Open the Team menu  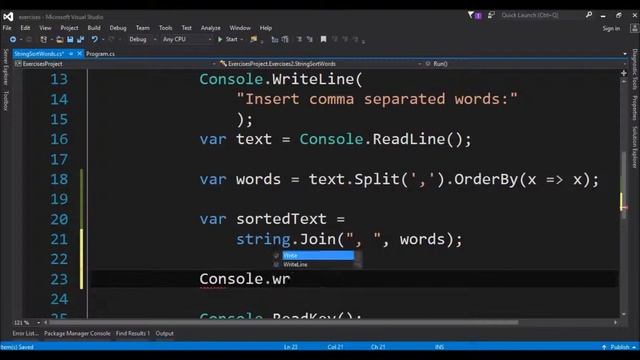(142, 28)
